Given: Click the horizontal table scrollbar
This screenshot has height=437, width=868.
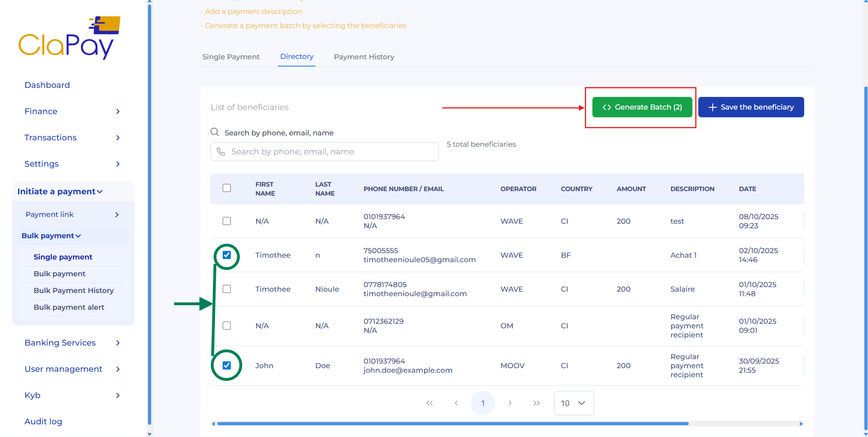Looking at the screenshot, I should pos(453,424).
